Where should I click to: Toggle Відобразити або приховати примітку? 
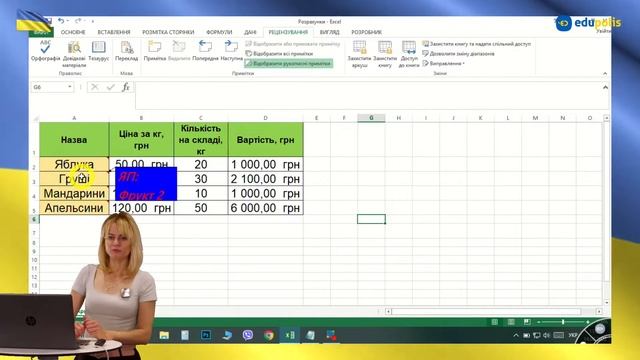[x=293, y=44]
